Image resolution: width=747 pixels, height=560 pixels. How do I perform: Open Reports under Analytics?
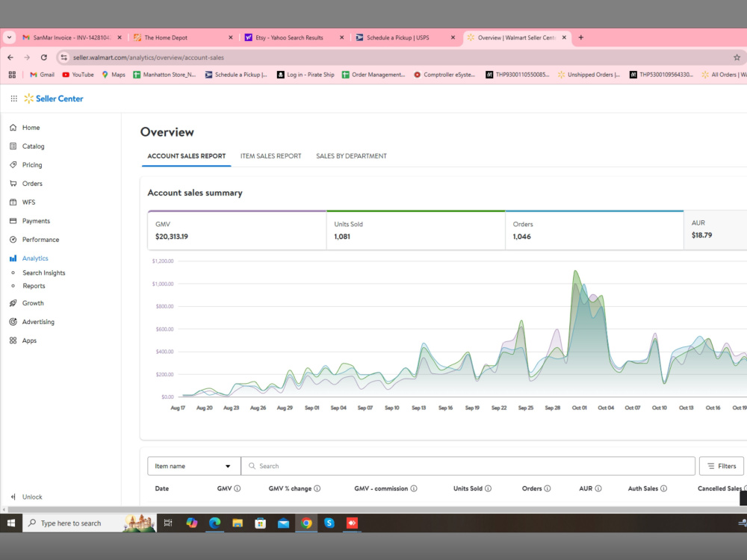click(34, 286)
